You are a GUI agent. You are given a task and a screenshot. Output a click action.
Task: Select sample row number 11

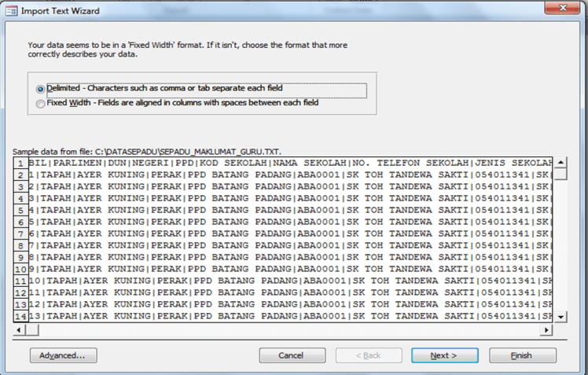click(x=20, y=281)
